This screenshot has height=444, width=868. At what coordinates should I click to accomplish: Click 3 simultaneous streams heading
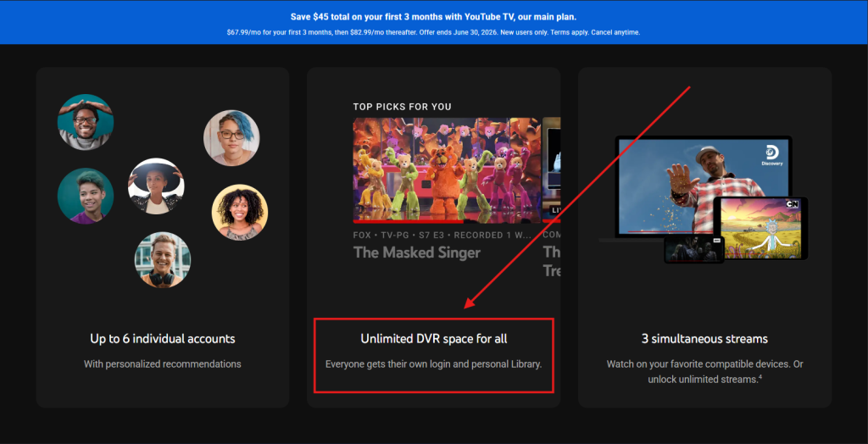click(704, 338)
